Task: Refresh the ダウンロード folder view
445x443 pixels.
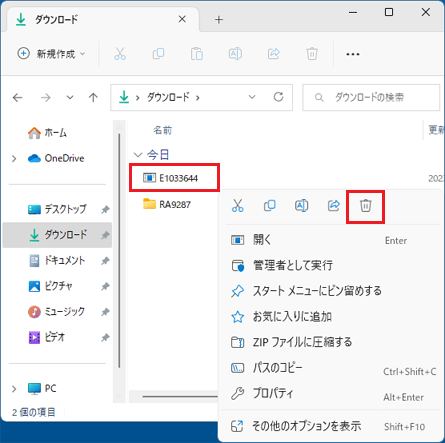Action: click(279, 97)
